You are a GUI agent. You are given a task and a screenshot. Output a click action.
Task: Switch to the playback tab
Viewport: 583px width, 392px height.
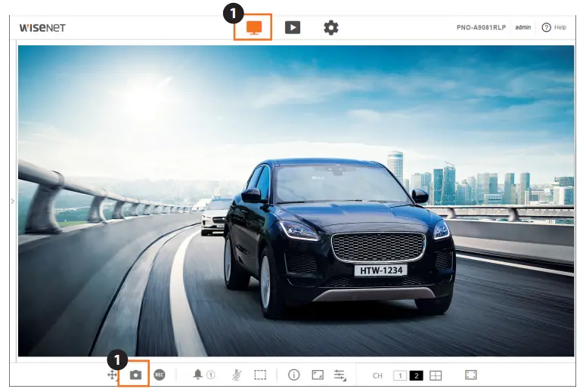point(293,27)
